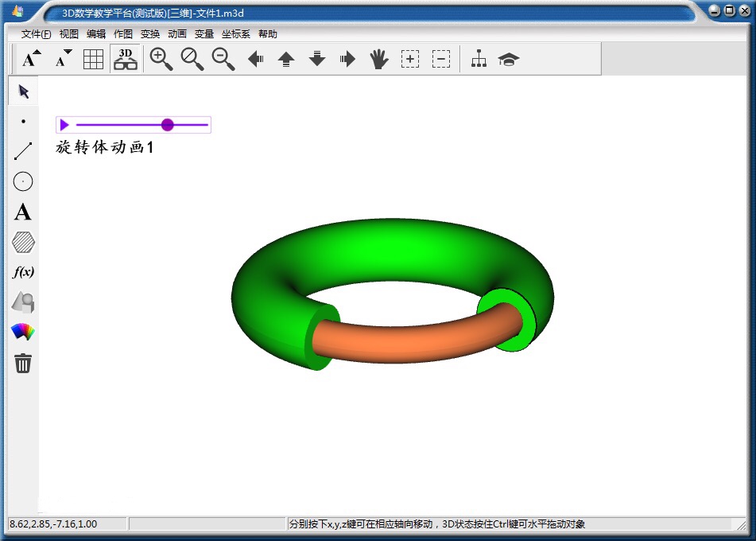Open the 坐标系 menu
This screenshot has width=756, height=541.
coord(235,34)
